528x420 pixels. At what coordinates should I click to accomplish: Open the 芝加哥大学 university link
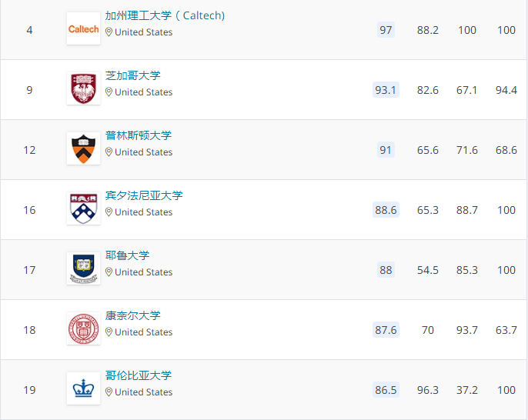coord(133,75)
